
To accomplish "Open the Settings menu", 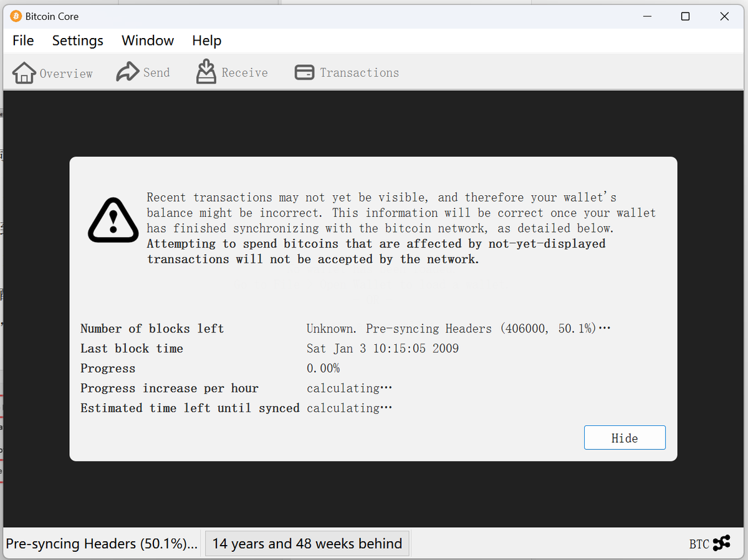I will [78, 41].
